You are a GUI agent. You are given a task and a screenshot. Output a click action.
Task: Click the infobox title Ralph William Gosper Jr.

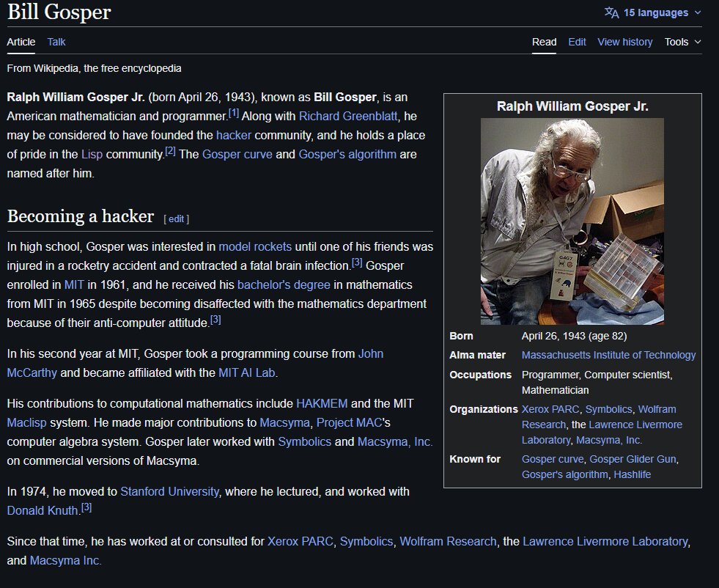click(572, 106)
